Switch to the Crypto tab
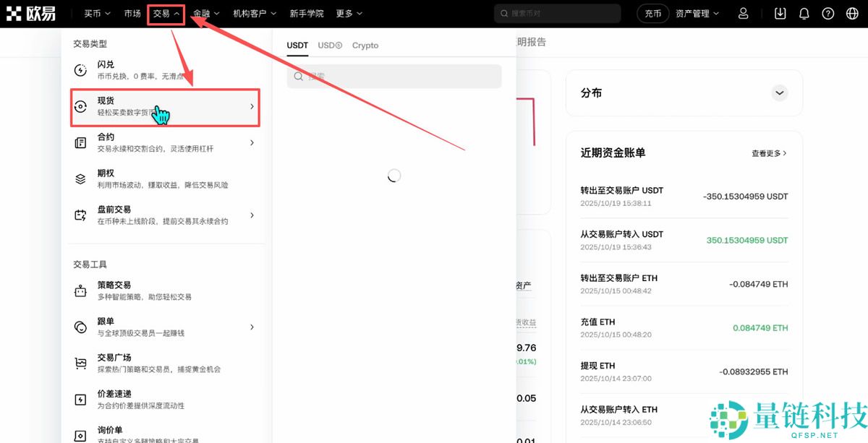Viewport: 868px width, 443px height. point(365,45)
